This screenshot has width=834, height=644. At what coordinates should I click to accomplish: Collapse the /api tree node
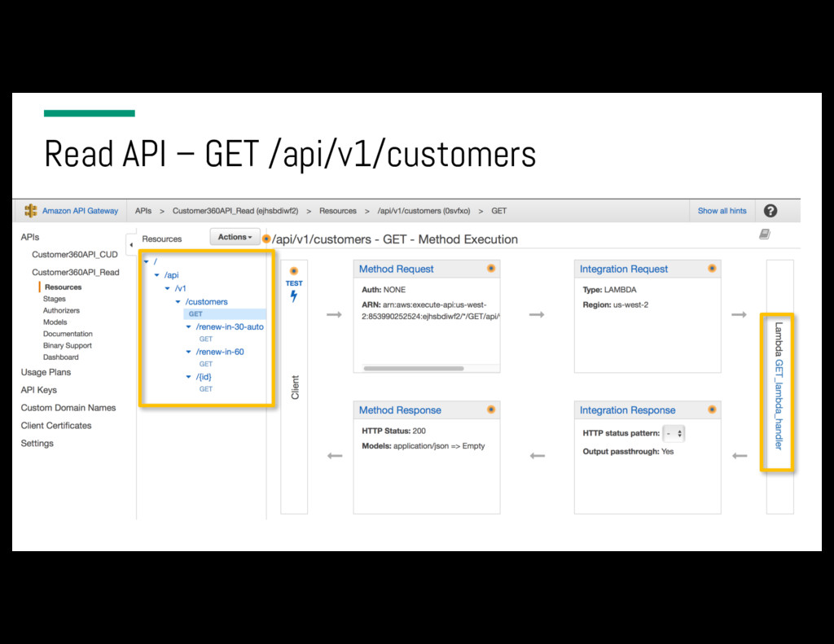pyautogui.click(x=157, y=275)
